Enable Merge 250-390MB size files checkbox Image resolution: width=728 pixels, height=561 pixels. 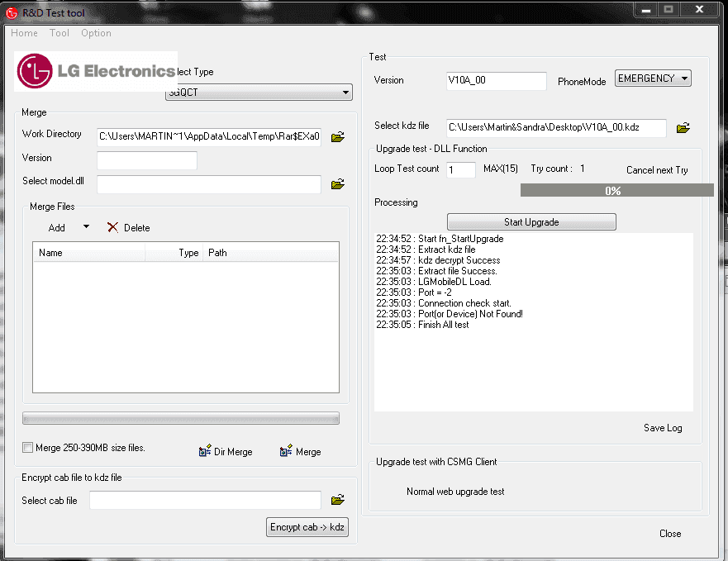coord(27,447)
